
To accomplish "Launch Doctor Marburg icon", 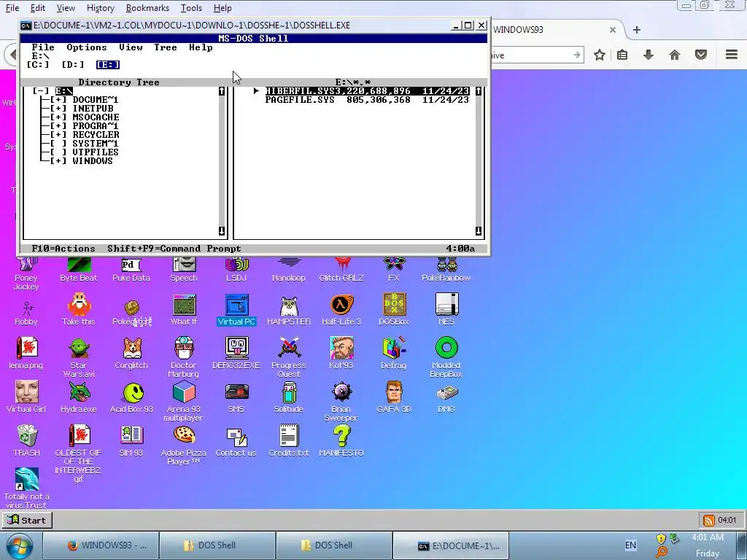I will [x=183, y=357].
